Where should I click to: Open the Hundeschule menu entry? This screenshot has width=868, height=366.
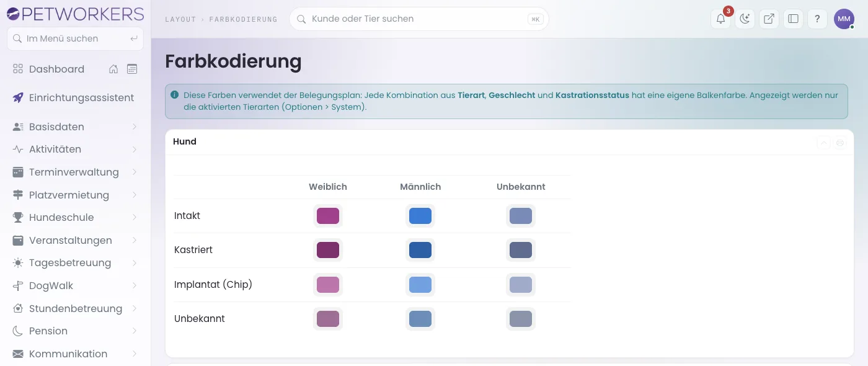tap(75, 217)
